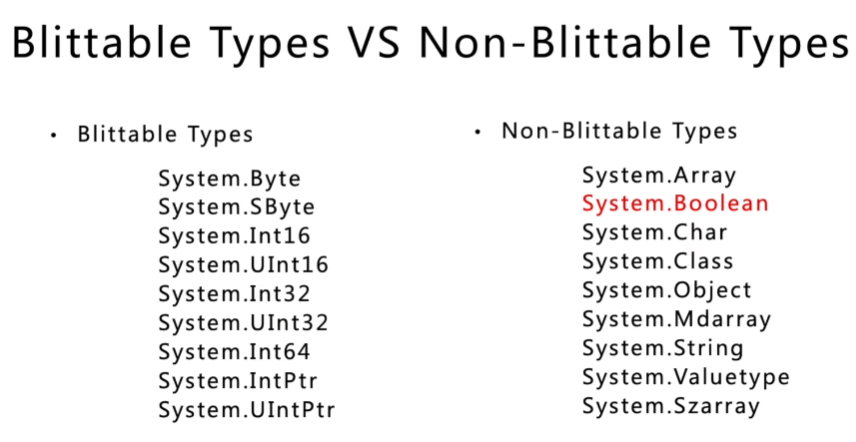
Task: Select System.Szarray at the list bottom
Action: pyautogui.click(x=670, y=407)
